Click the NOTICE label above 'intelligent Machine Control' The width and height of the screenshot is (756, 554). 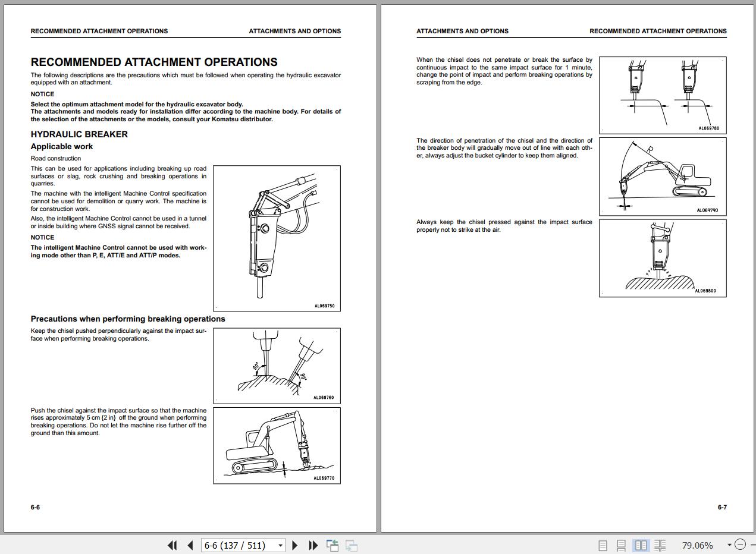(x=42, y=237)
